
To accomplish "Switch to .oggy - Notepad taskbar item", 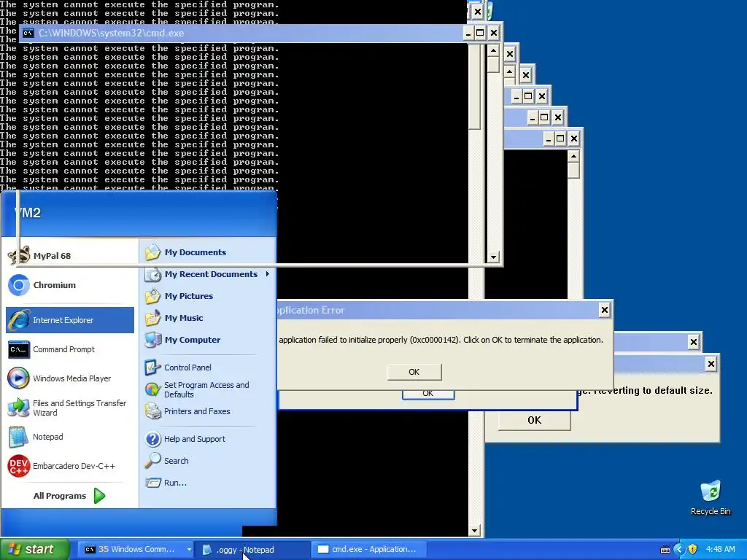I will click(253, 550).
